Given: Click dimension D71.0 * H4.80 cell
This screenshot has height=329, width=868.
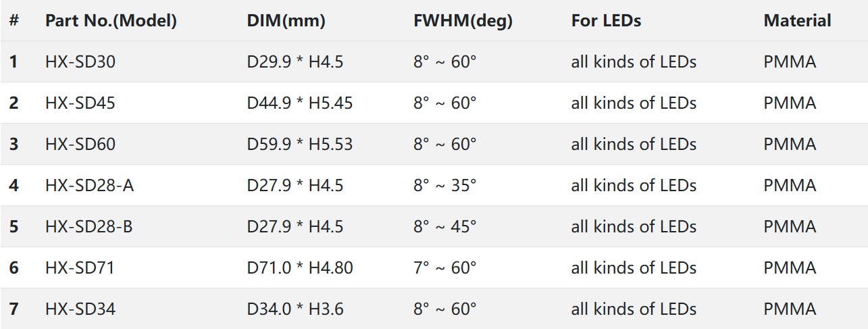Looking at the screenshot, I should [x=300, y=268].
